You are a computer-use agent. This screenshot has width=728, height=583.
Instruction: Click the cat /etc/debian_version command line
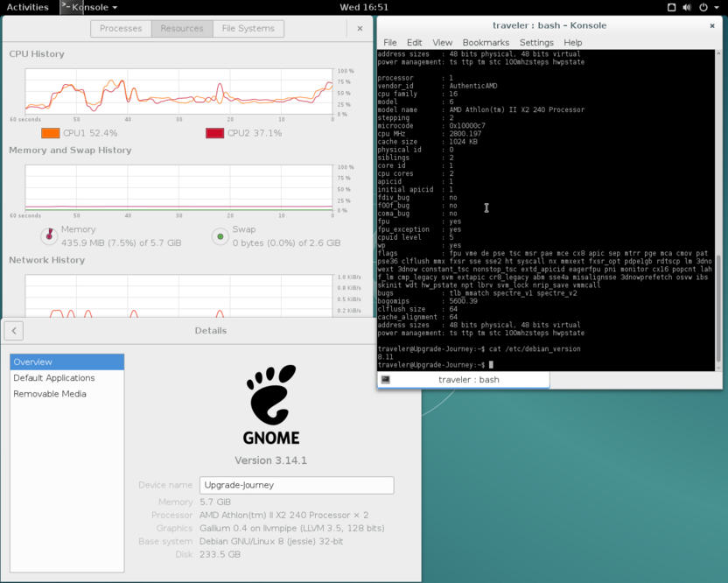(x=479, y=349)
